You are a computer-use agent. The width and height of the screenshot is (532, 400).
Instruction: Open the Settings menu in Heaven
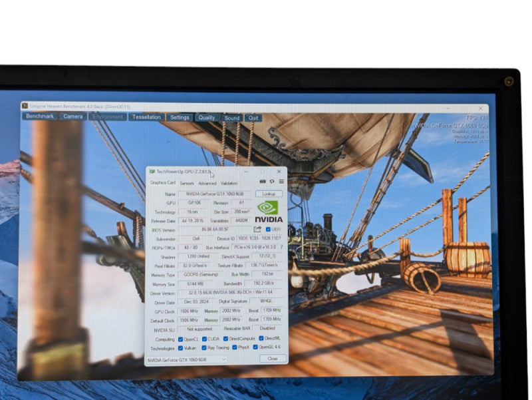pos(180,118)
